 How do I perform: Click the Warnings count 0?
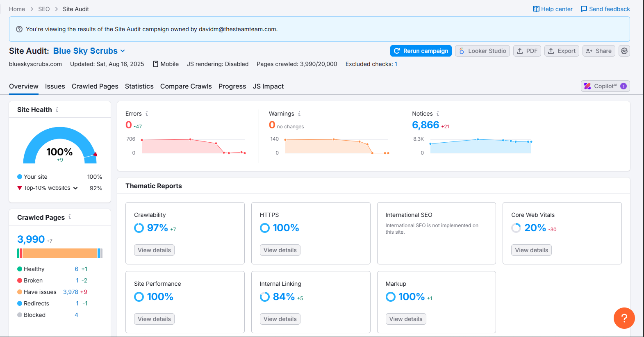click(x=272, y=125)
